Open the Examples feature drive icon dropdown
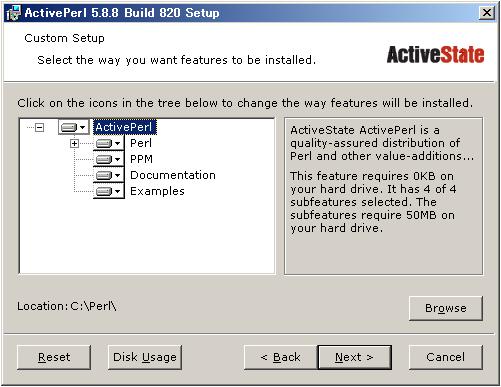Image resolution: width=501 pixels, height=387 pixels. [x=109, y=191]
